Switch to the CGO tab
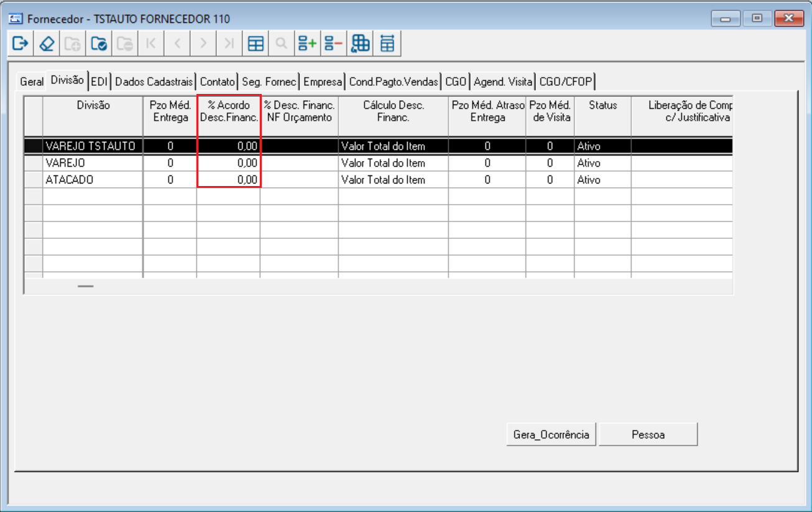 click(x=456, y=81)
